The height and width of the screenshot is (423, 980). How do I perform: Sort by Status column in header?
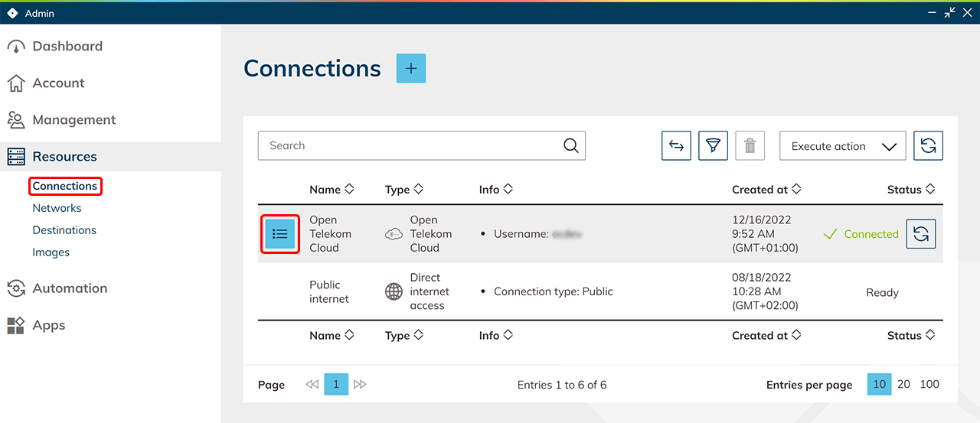coord(911,190)
